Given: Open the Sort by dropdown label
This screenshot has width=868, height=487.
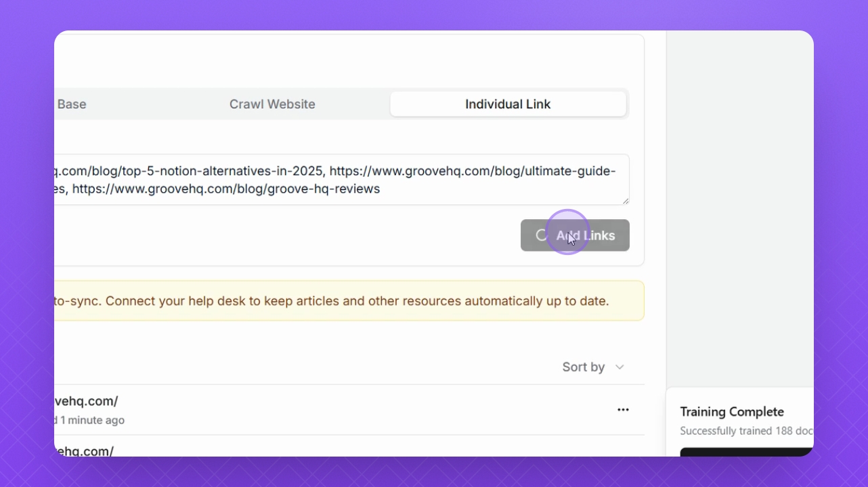Looking at the screenshot, I should [x=583, y=367].
